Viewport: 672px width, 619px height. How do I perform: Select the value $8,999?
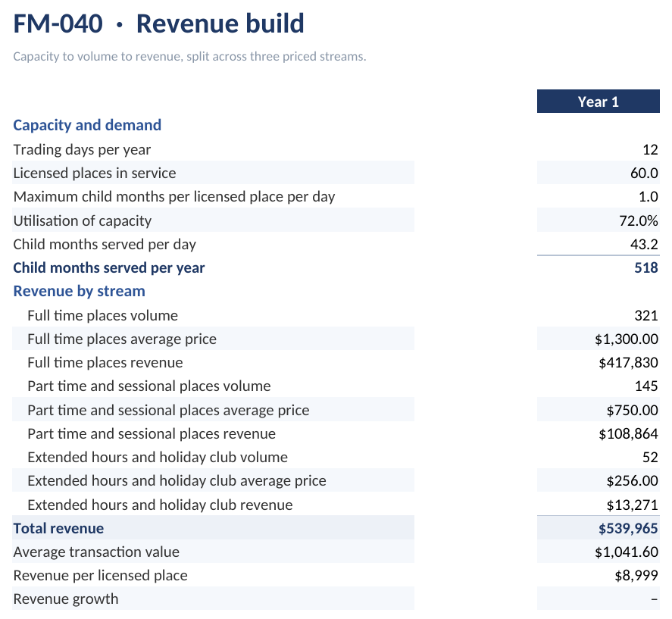(x=636, y=576)
